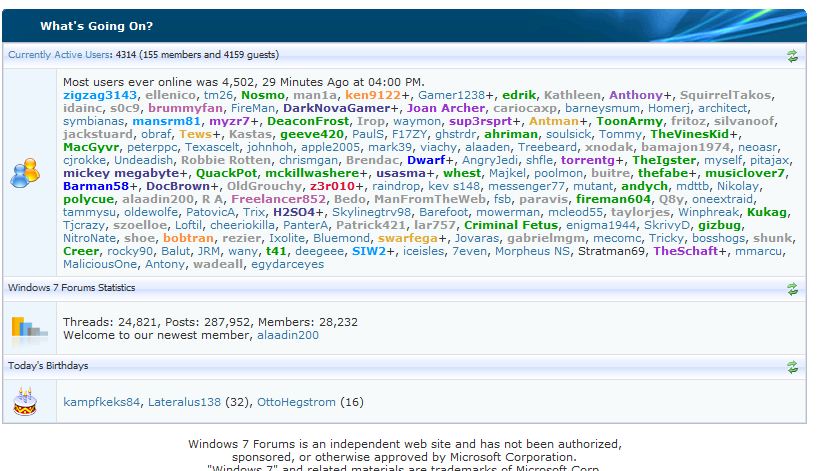832x471 pixels.
Task: Open Gamer1238's user profile
Action: coord(452,95)
